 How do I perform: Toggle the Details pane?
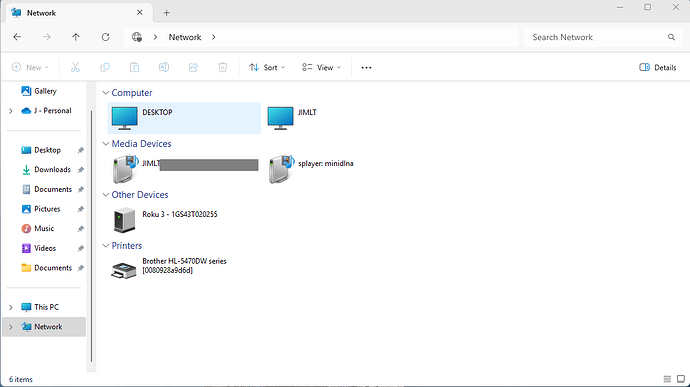click(657, 67)
